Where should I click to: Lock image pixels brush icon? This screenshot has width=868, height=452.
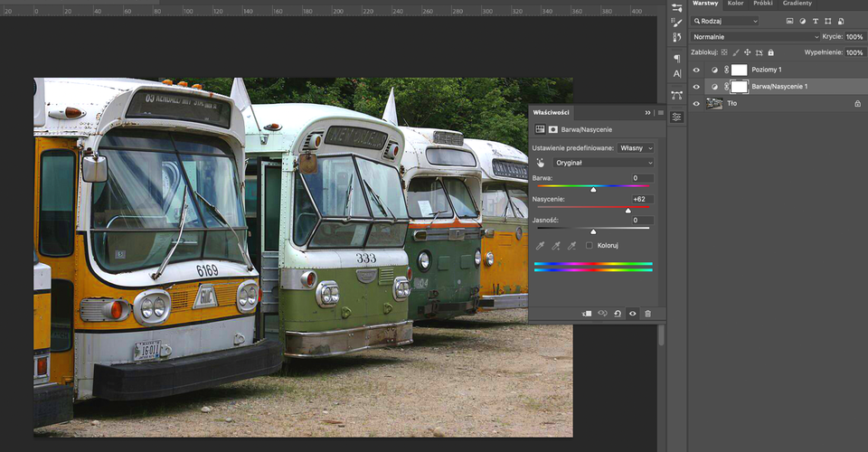pyautogui.click(x=736, y=52)
